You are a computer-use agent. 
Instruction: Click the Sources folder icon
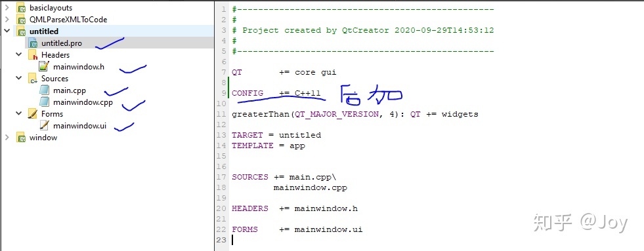tap(33, 79)
